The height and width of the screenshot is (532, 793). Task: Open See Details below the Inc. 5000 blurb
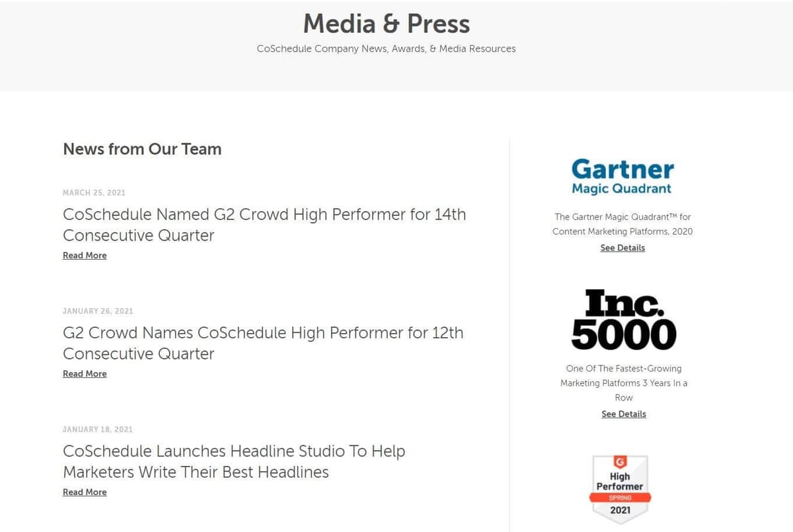[623, 414]
